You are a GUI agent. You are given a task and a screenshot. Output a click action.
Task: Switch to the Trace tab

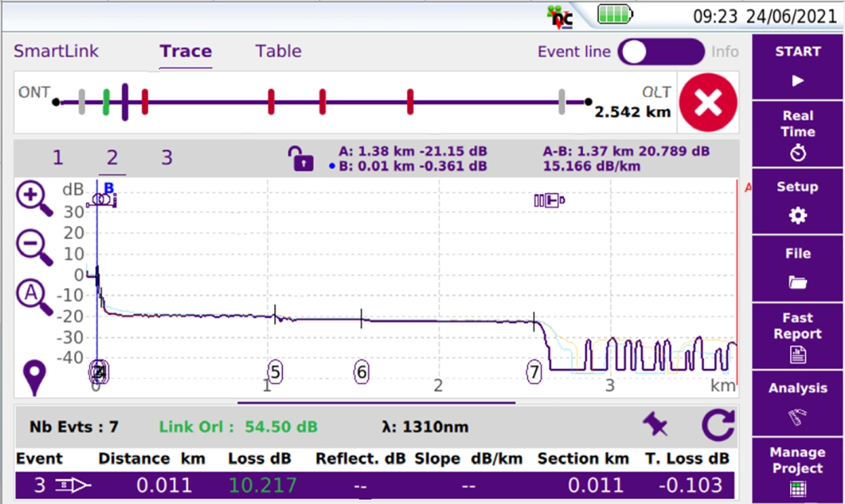186,51
